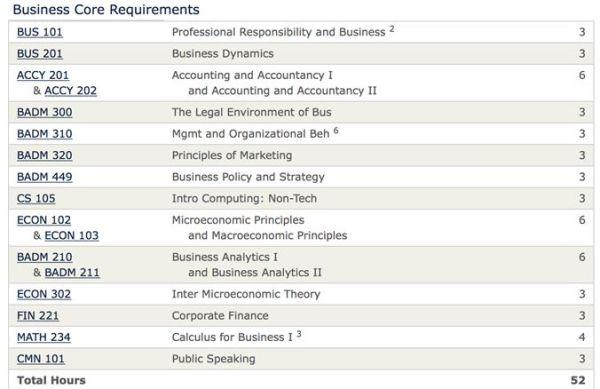Open the BADM 449 course link

44,177
